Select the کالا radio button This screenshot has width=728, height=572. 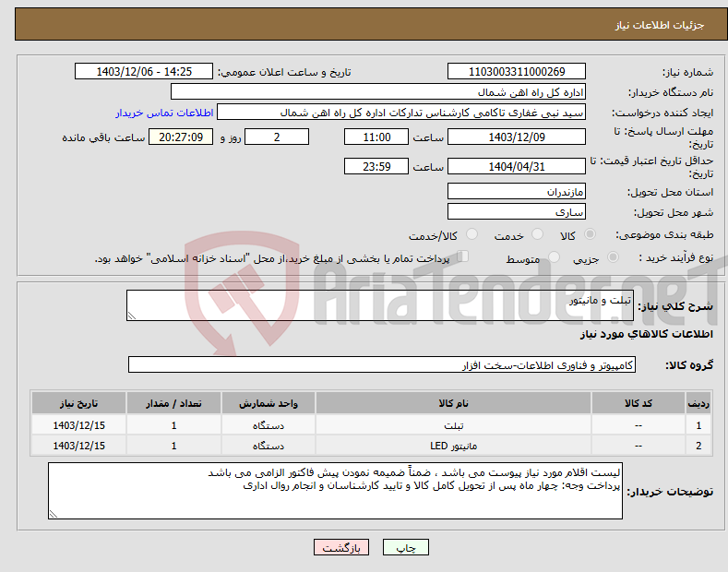(x=590, y=234)
